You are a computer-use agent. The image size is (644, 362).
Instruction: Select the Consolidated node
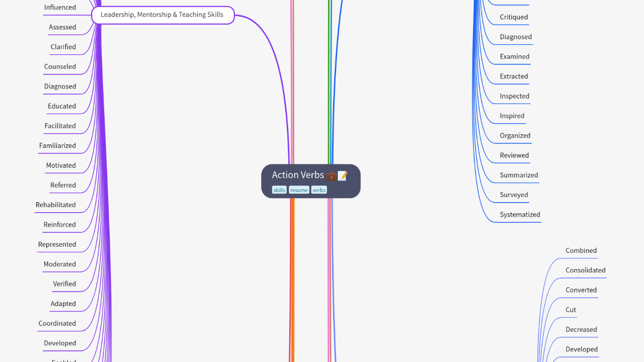pyautogui.click(x=586, y=270)
